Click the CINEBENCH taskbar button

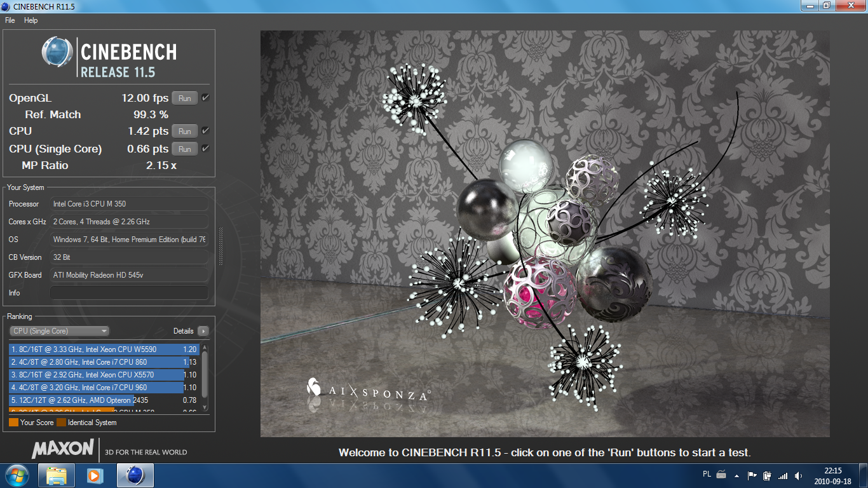pos(134,475)
